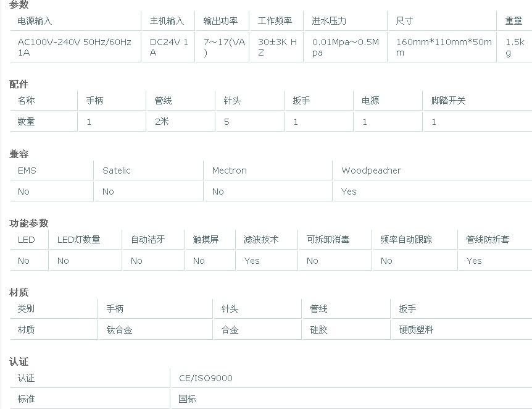Click the Satelic column header
The image size is (532, 409).
(x=117, y=171)
